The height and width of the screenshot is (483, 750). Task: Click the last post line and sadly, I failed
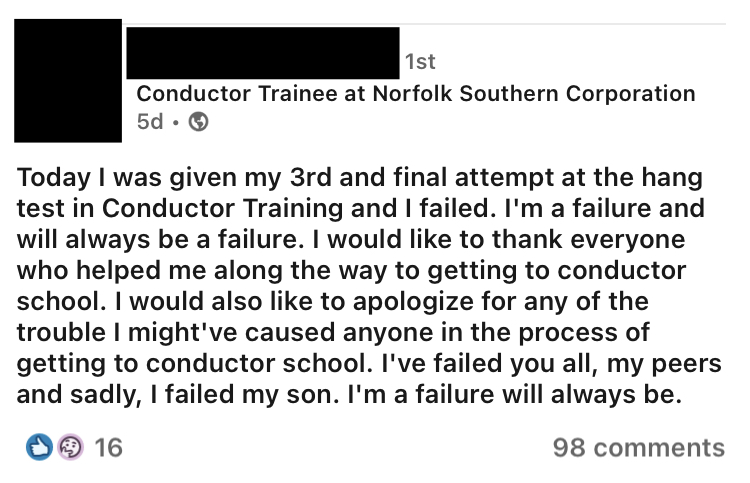click(349, 395)
